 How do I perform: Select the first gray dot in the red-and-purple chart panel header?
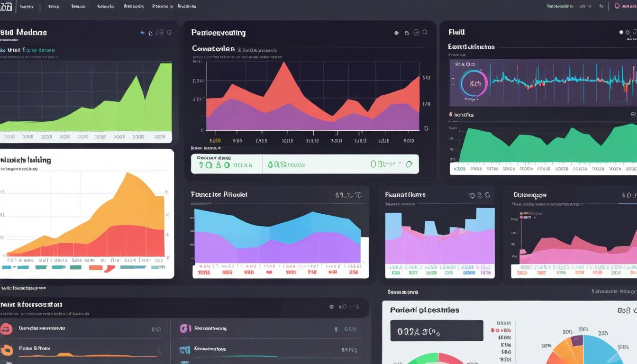click(396, 33)
